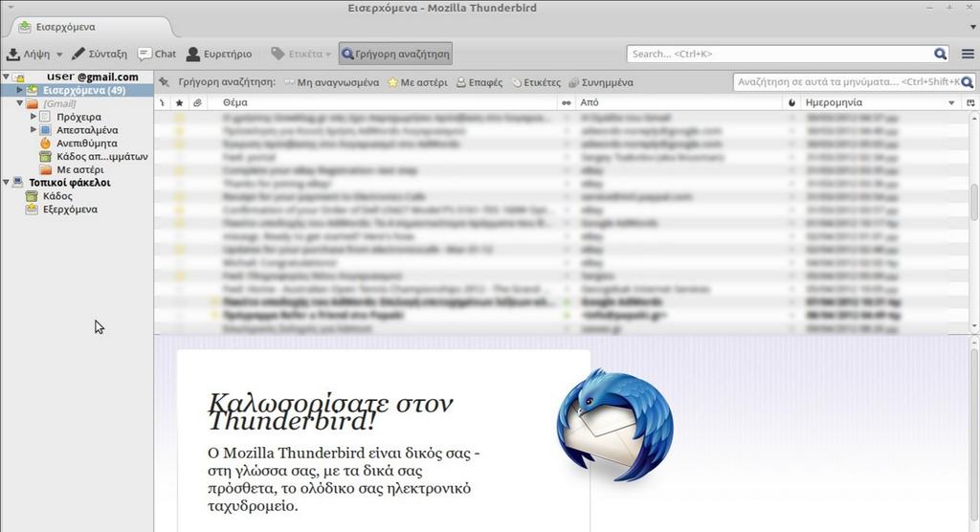Click magnifier icon in message filter field
Viewport: 980px width, 532px height.
[x=967, y=82]
